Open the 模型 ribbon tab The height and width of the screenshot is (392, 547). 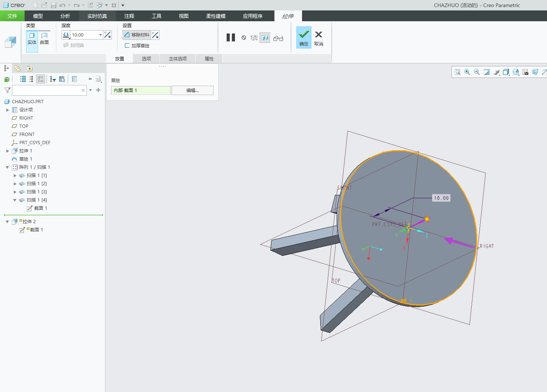38,16
